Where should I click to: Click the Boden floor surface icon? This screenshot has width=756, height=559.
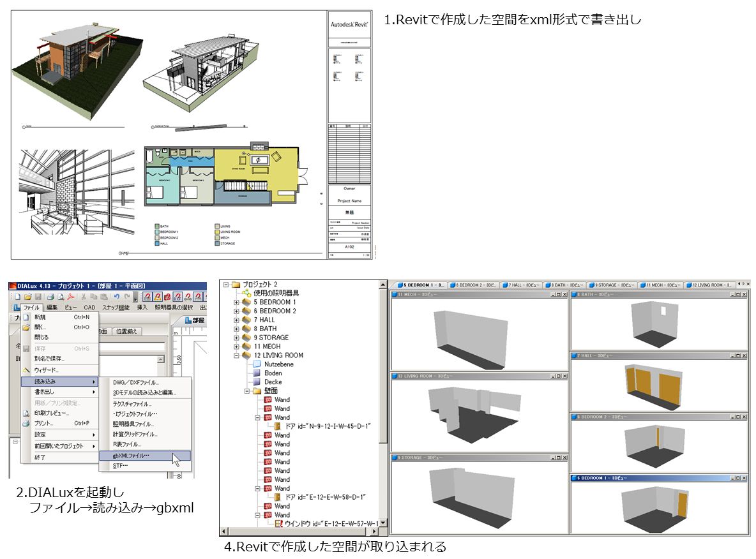[x=257, y=373]
